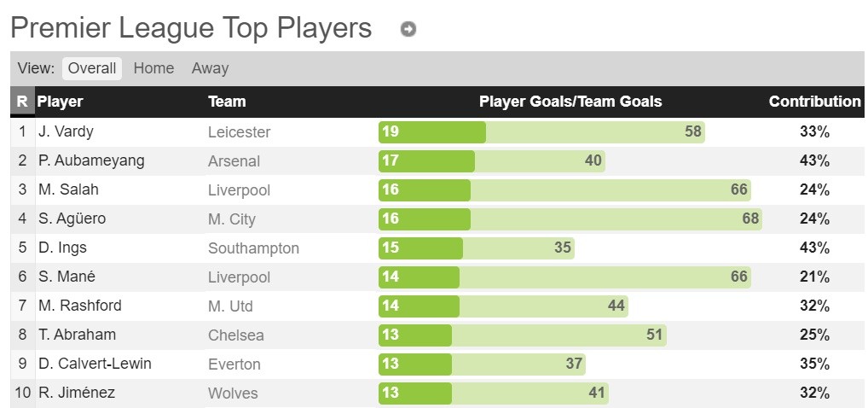
Task: Click the Wolves team link
Action: coord(233,393)
